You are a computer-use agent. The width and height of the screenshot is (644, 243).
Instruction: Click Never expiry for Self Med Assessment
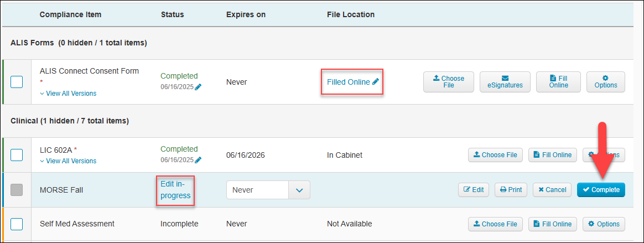237,224
